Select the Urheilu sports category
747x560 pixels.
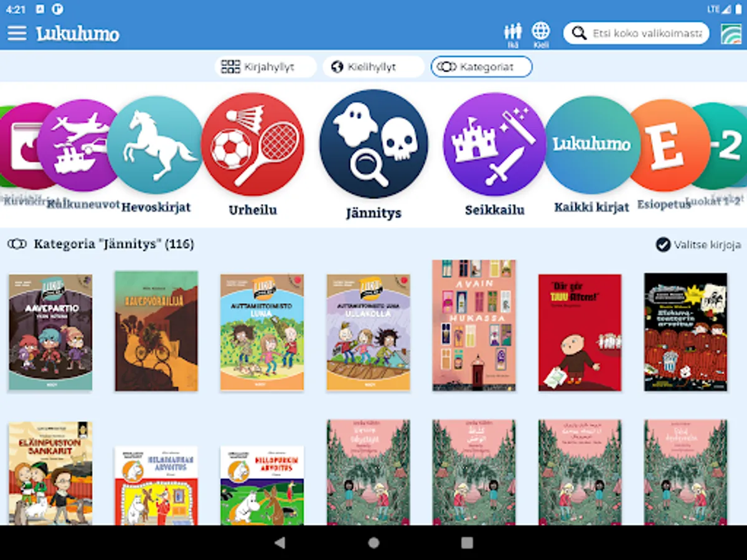(x=253, y=144)
